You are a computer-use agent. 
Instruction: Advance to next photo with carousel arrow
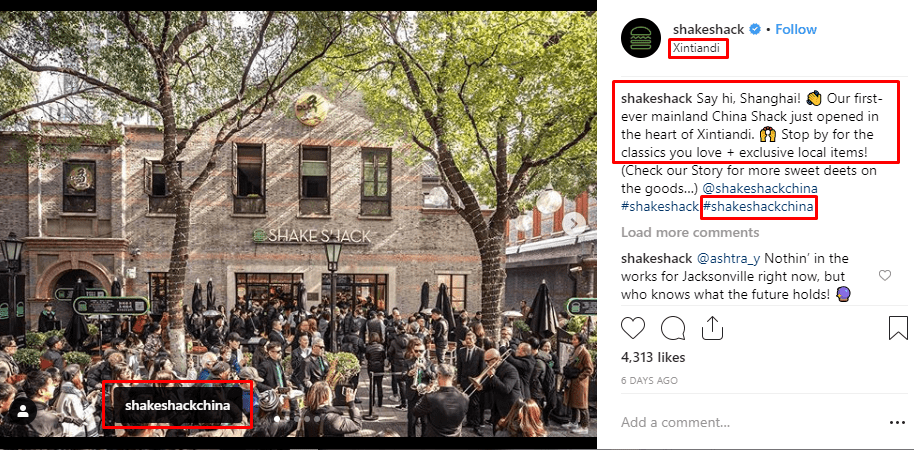pyautogui.click(x=574, y=223)
